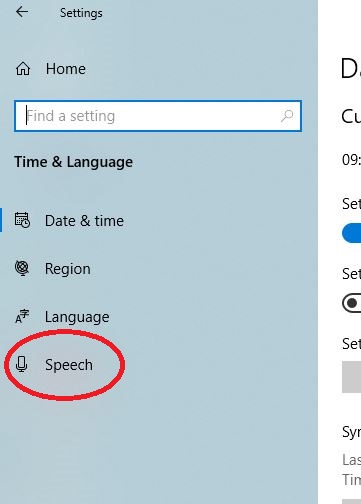The image size is (361, 504).
Task: Click the grey button at bottom right
Action: (x=351, y=501)
